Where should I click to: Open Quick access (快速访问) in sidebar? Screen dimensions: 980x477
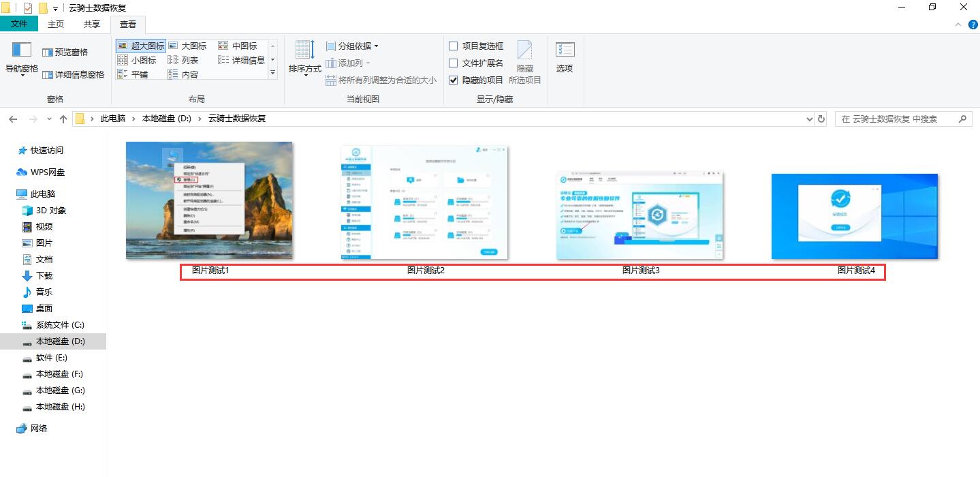(40, 150)
